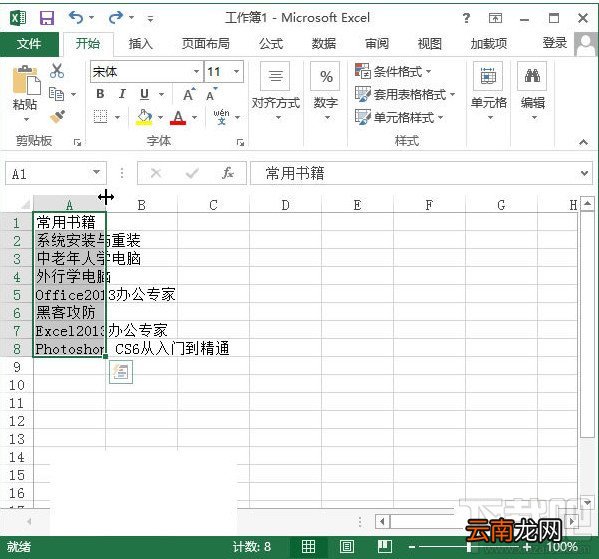Open the 文件 (File) tab

(x=29, y=44)
